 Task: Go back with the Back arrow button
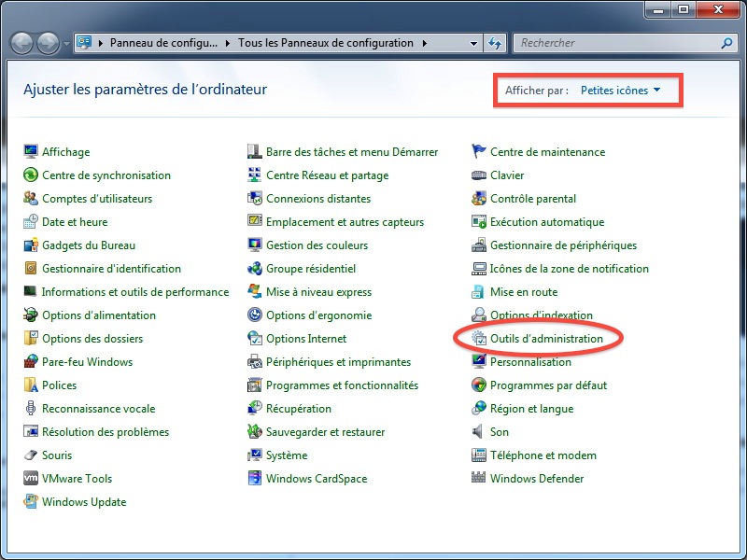click(x=21, y=43)
